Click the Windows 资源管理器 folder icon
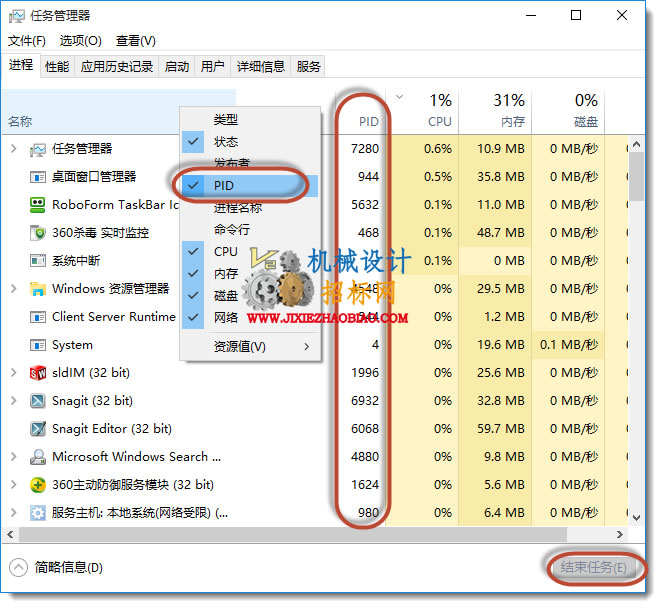 pos(38,289)
